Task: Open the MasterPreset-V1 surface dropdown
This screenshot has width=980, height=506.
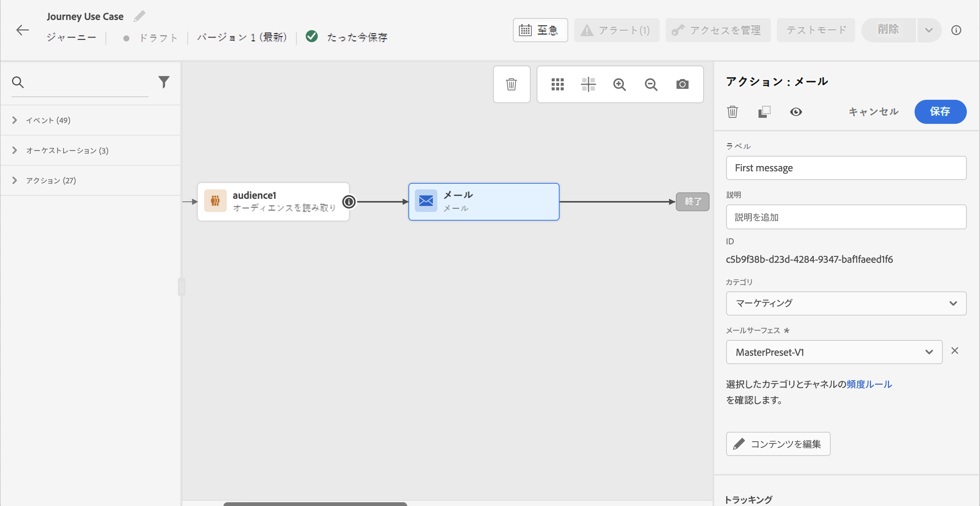Action: [x=834, y=352]
